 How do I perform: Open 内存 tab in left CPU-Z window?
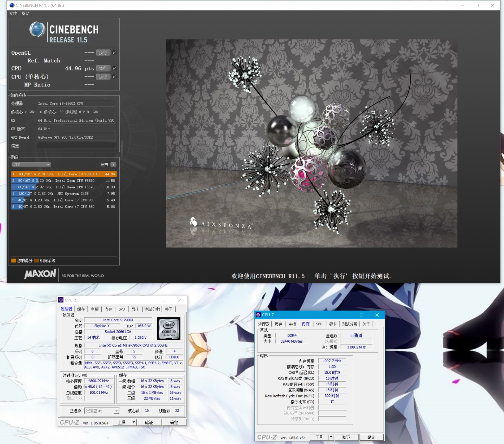[108, 309]
